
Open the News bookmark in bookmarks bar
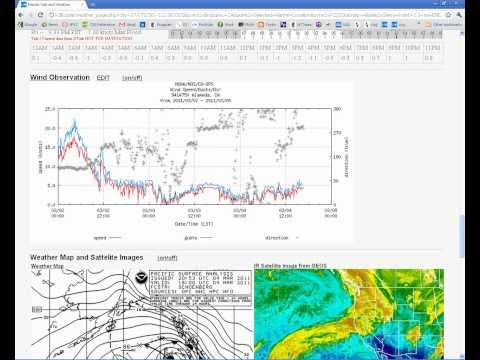pos(50,25)
